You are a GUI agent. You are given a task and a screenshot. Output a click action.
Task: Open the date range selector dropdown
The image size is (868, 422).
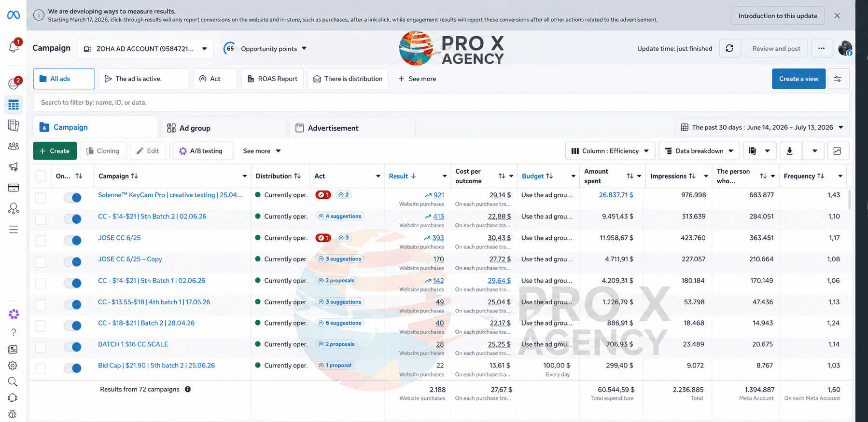pos(762,127)
